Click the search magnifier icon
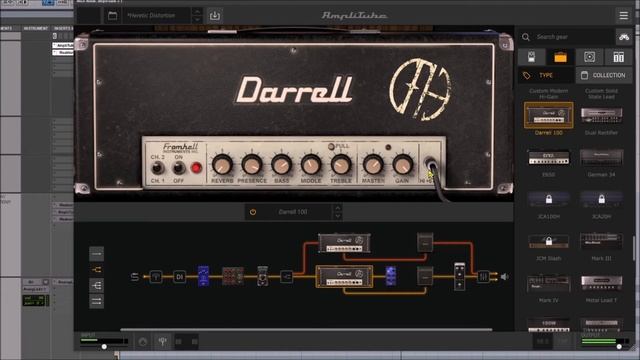This screenshot has width=640, height=360. pos(526,37)
